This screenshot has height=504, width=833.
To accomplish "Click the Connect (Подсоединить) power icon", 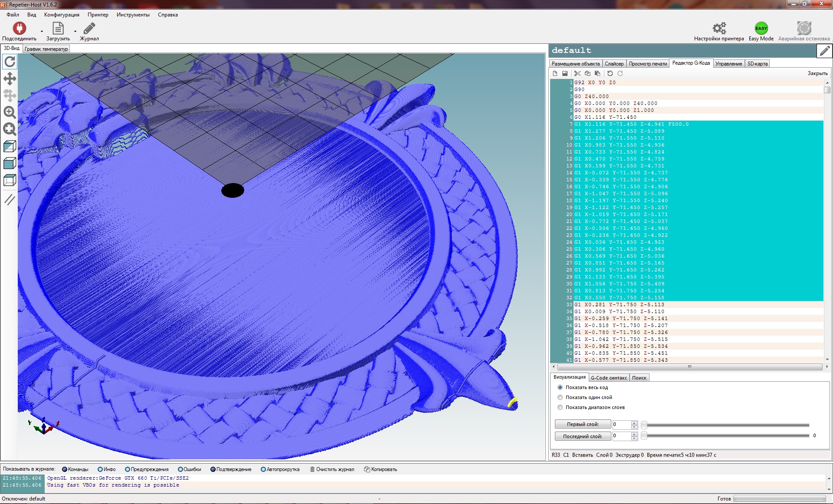I will coord(19,29).
